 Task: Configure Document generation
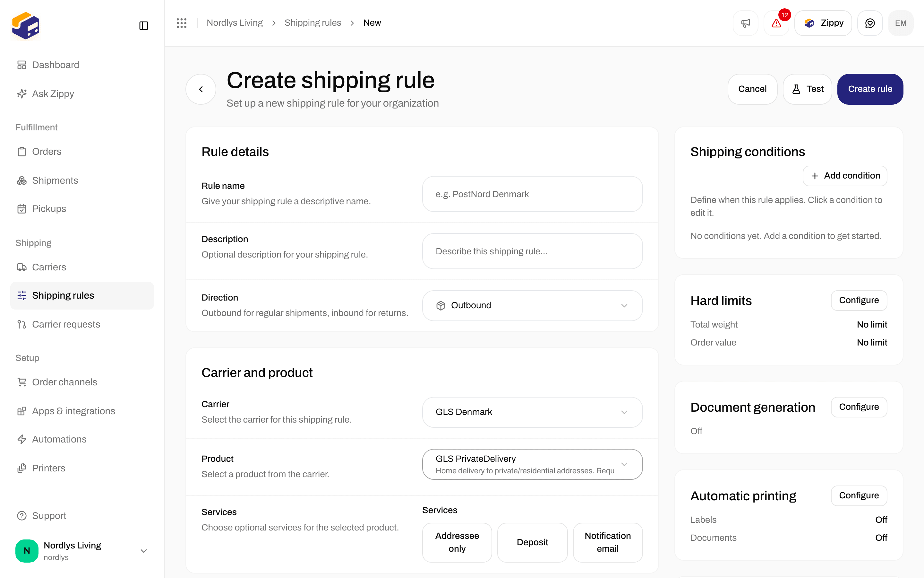point(859,407)
